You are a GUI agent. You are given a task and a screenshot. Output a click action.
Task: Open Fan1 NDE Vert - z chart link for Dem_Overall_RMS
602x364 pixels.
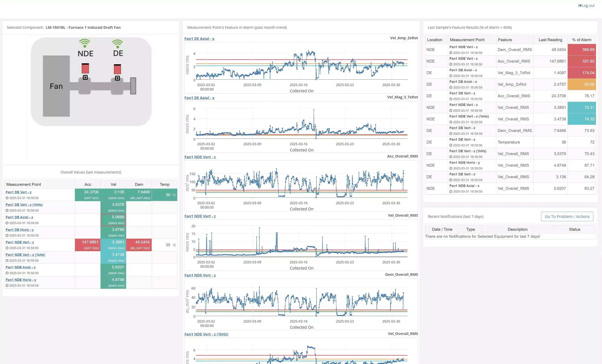(x=200, y=275)
